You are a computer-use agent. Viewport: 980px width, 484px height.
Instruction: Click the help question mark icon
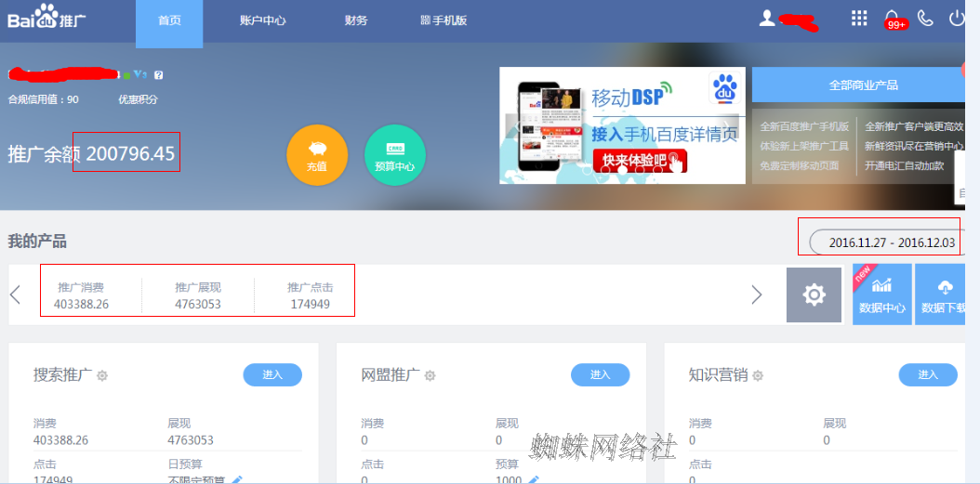158,75
